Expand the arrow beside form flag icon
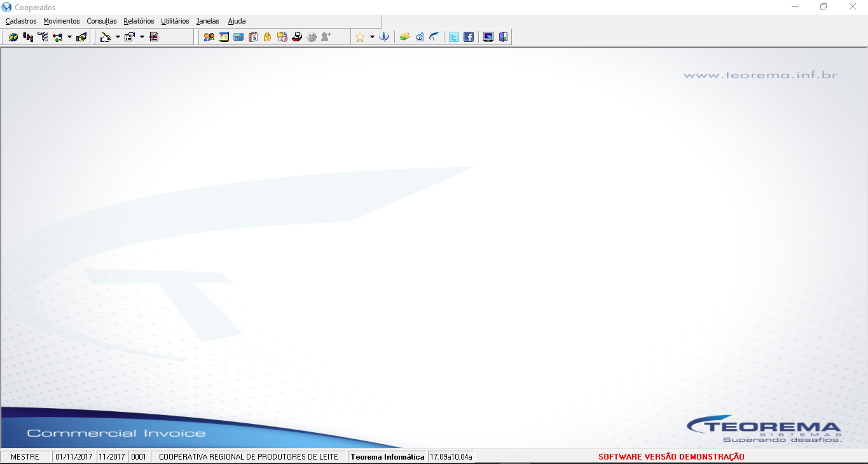This screenshot has height=464, width=868. (142, 37)
